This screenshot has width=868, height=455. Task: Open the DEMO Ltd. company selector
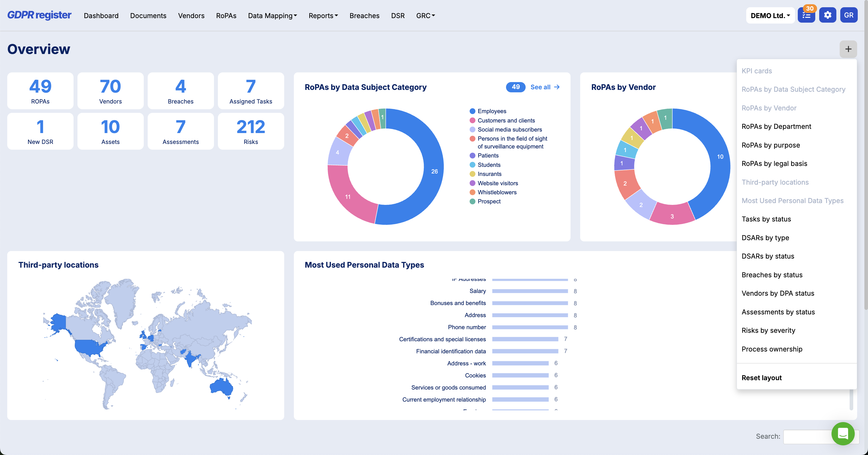point(770,15)
